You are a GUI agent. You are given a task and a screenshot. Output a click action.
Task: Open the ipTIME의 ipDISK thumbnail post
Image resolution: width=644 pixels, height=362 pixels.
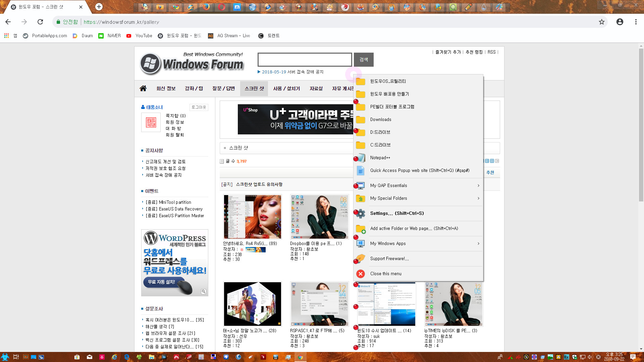(x=454, y=304)
